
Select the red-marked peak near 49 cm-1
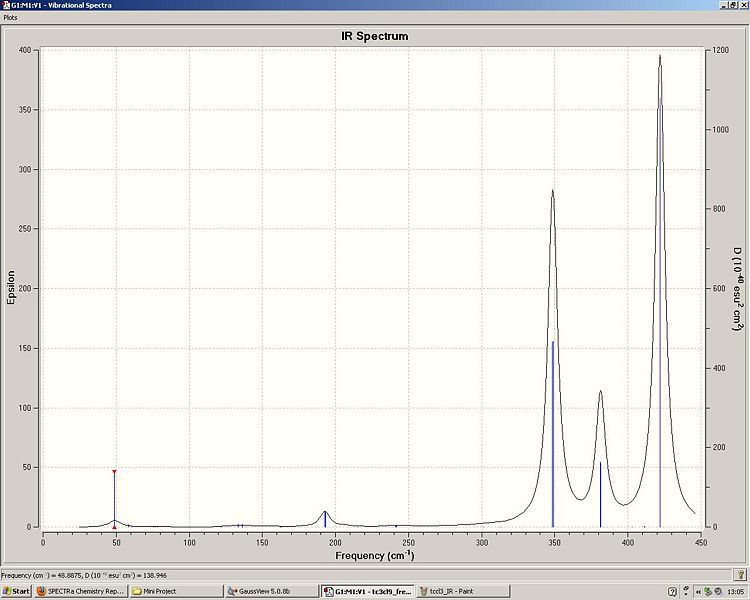[x=114, y=499]
